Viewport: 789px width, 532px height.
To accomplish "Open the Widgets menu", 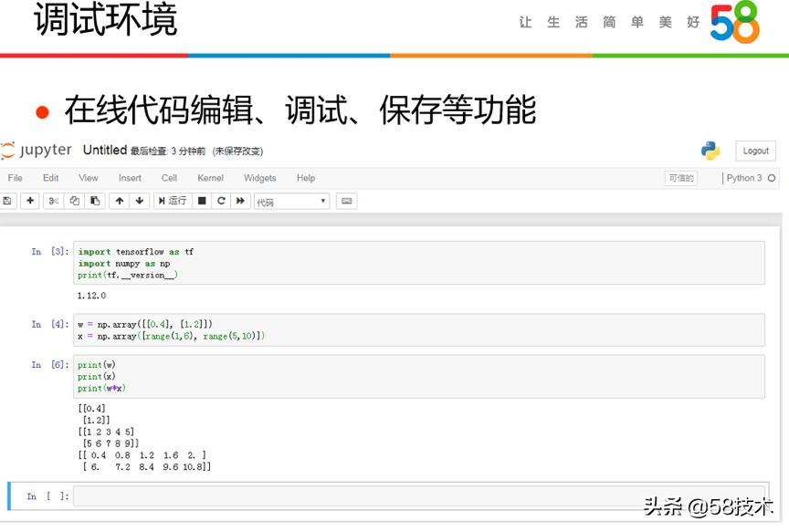I will tap(259, 178).
